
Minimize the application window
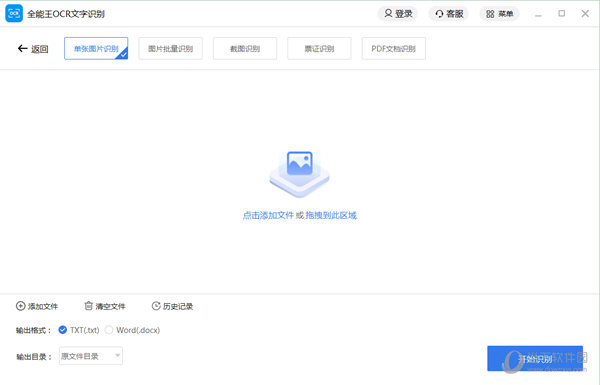point(538,14)
